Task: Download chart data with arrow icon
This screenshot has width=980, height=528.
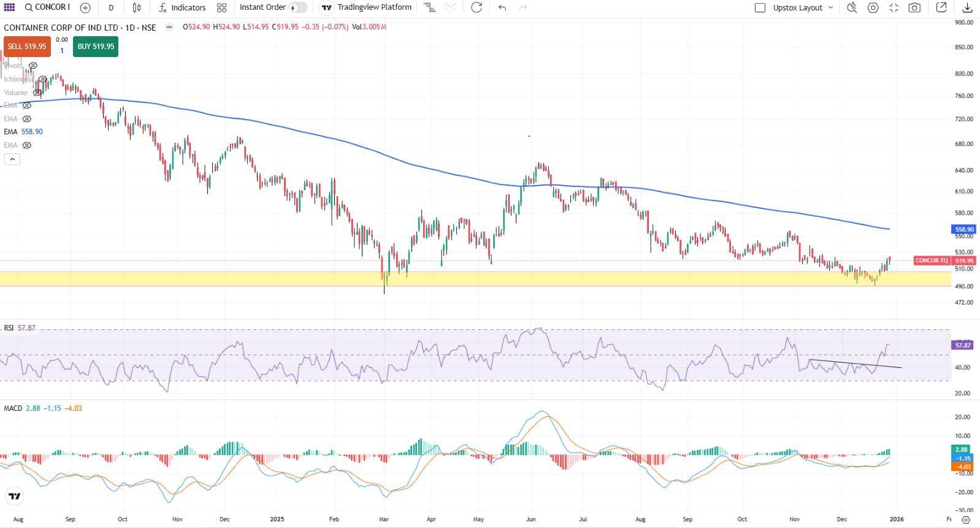Action: coord(967,8)
